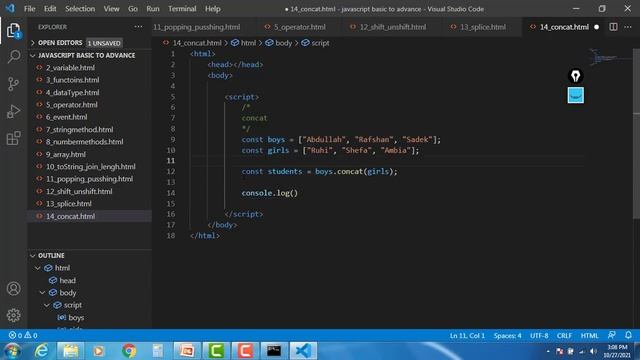Click the taskbar clock showing 3:08 PM
The image size is (640, 360).
click(x=617, y=351)
